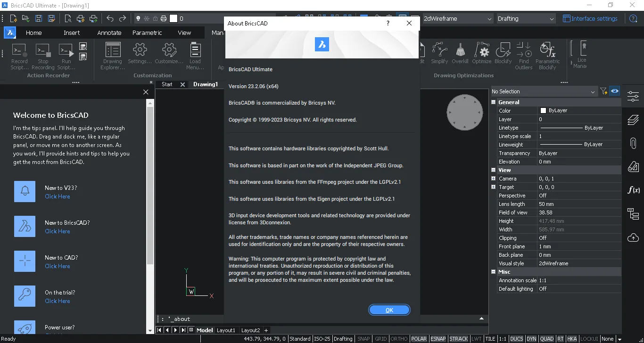Open the cloud upload panel icon
The height and width of the screenshot is (343, 644).
(633, 237)
